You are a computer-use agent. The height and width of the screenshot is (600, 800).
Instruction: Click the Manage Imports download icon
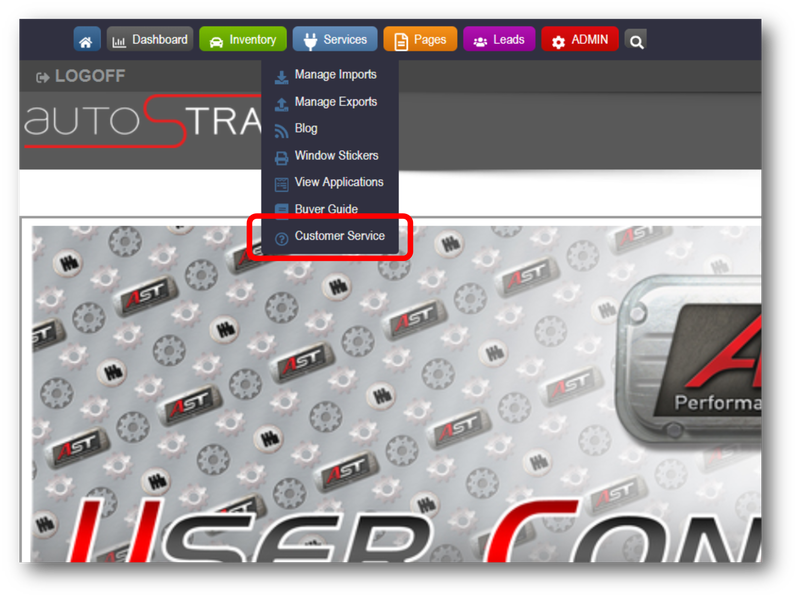point(281,78)
